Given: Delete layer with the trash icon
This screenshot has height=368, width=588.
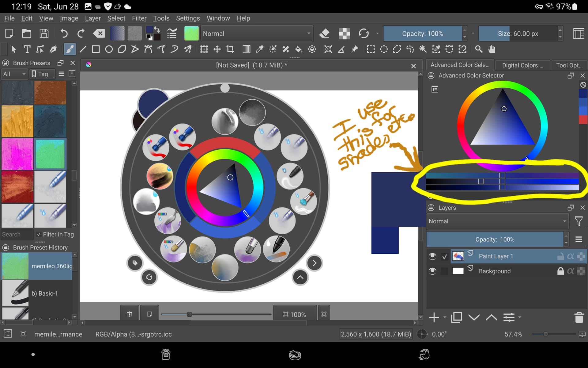Looking at the screenshot, I should point(579,317).
